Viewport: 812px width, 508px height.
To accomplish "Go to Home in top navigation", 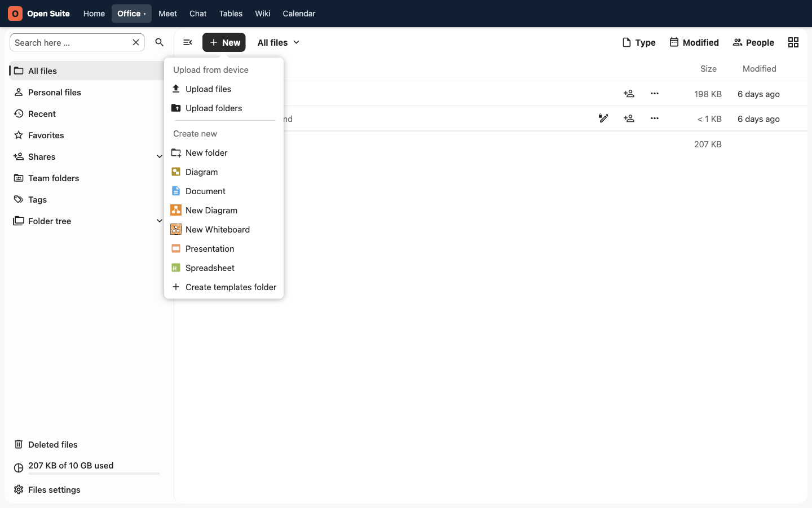I will (x=94, y=14).
